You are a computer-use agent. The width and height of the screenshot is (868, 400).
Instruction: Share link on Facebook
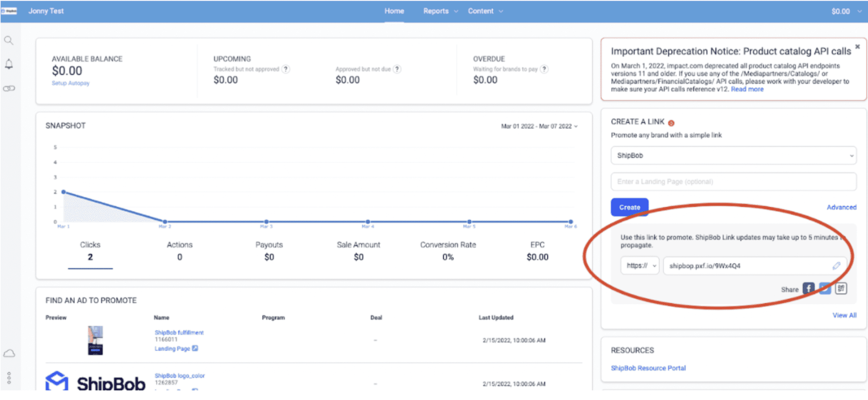pos(808,288)
